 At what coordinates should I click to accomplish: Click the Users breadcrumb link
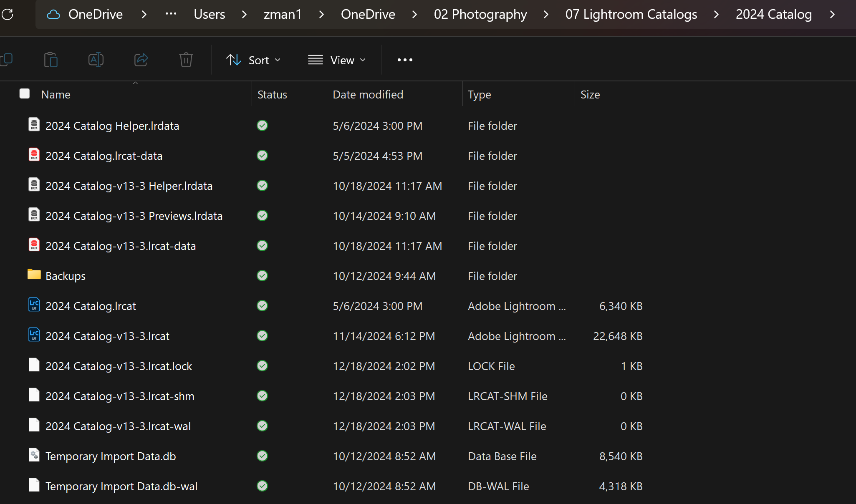(x=209, y=14)
